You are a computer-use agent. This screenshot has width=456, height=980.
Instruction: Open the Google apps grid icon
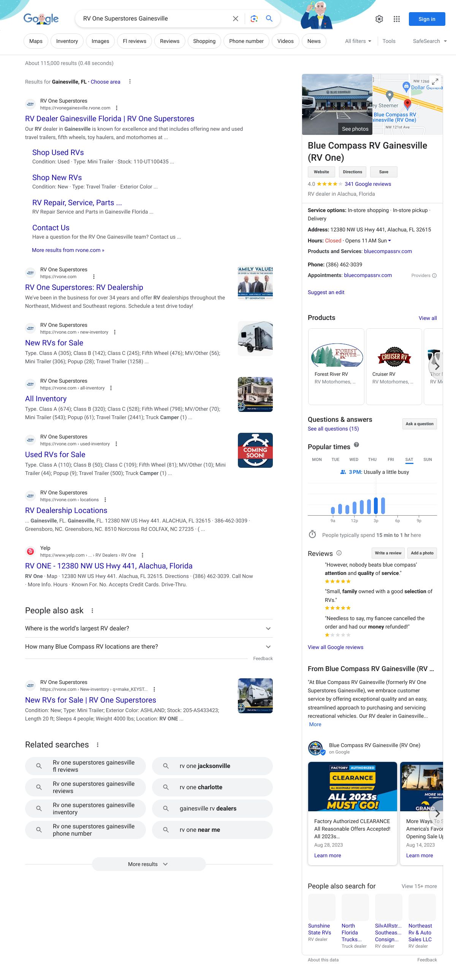[x=396, y=19]
